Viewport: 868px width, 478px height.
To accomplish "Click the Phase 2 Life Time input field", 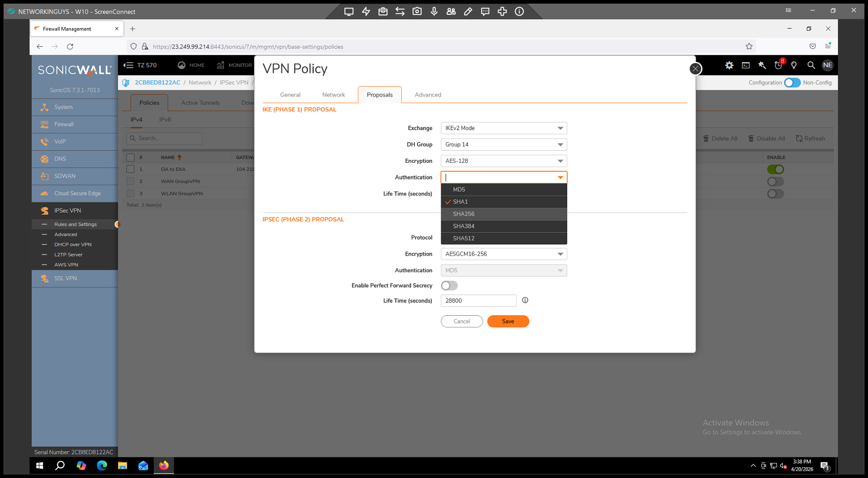I will click(478, 301).
